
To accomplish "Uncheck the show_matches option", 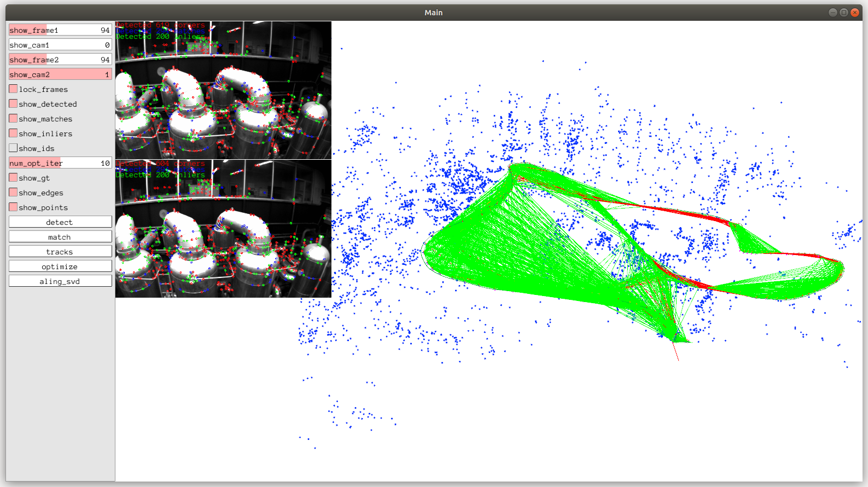I will [x=13, y=119].
